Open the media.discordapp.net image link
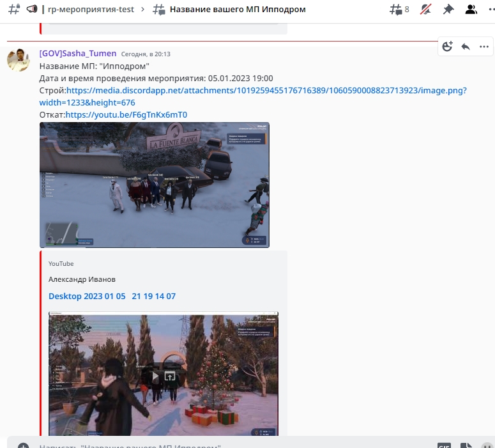Viewport: 495px width, 448px height. [253, 97]
